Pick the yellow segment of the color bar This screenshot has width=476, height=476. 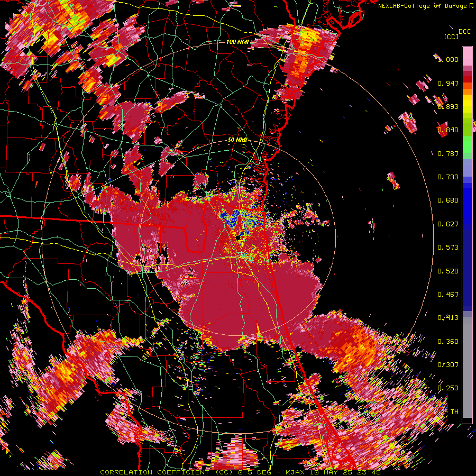(467, 104)
